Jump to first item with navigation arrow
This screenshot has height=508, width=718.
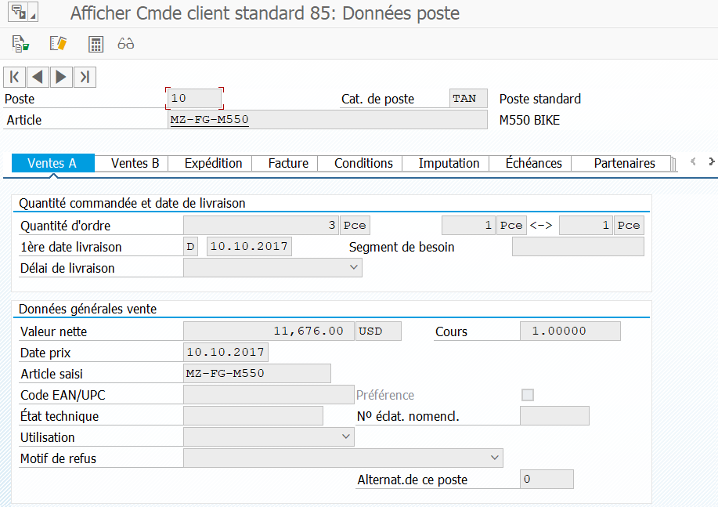(x=15, y=77)
